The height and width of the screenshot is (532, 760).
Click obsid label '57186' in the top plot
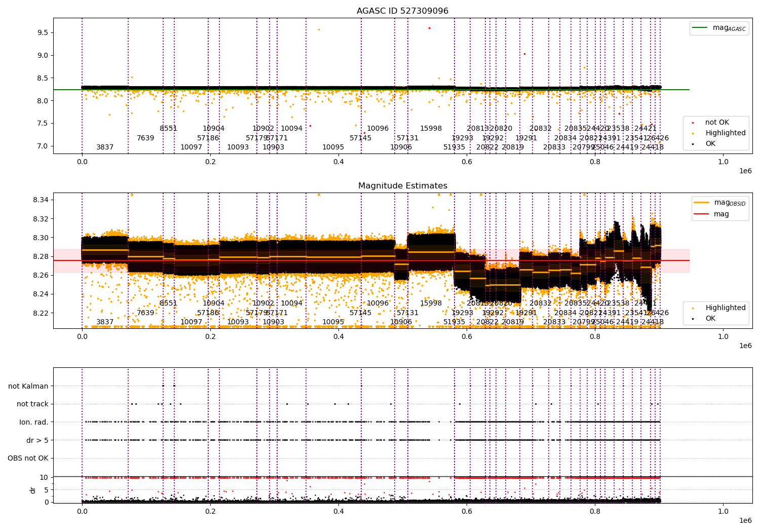click(x=208, y=138)
